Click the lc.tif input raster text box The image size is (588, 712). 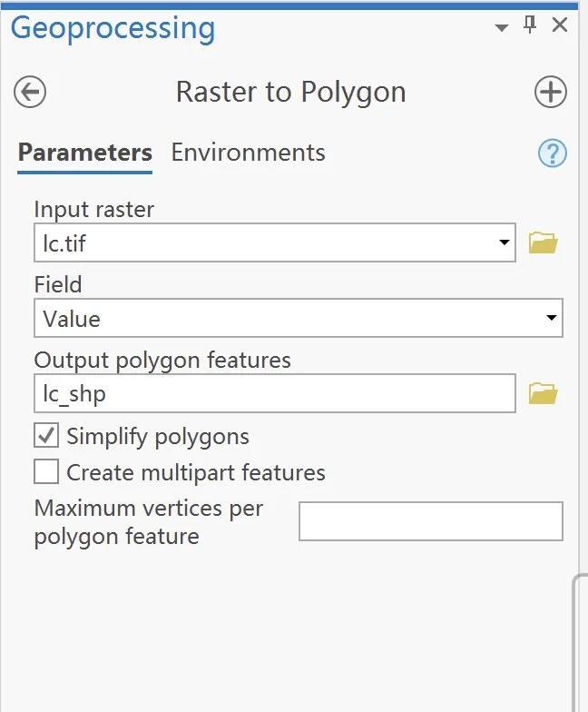coord(263,243)
